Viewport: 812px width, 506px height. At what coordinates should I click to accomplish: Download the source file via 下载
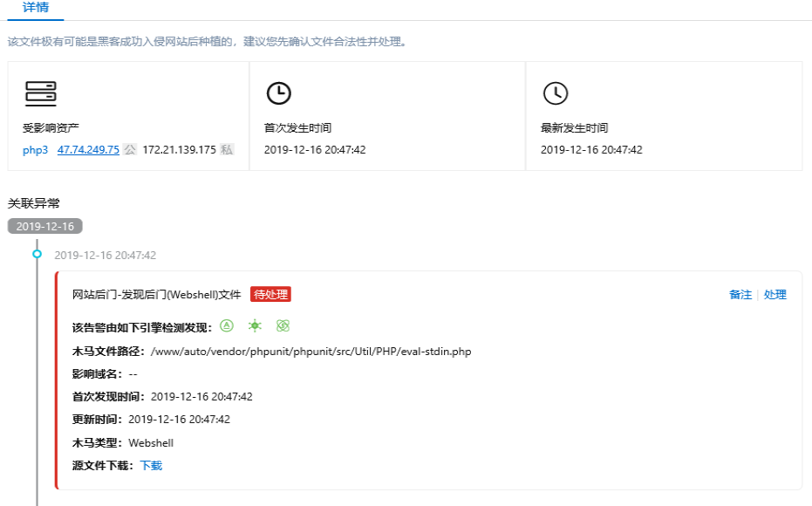(151, 466)
